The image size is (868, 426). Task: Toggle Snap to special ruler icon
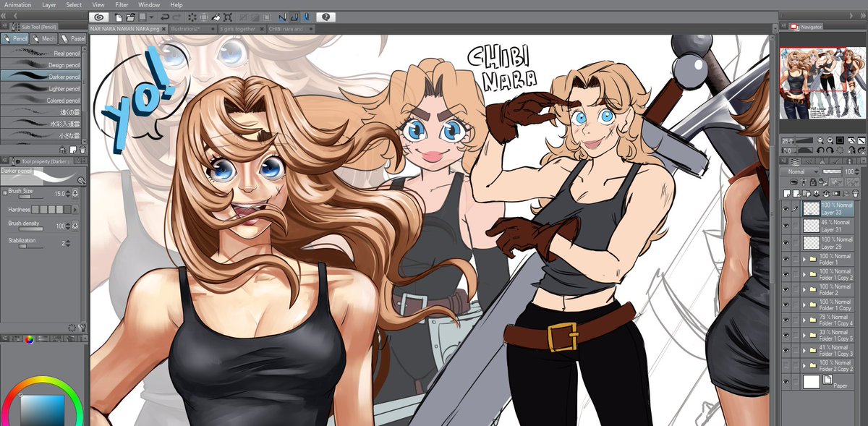pyautogui.click(x=294, y=17)
